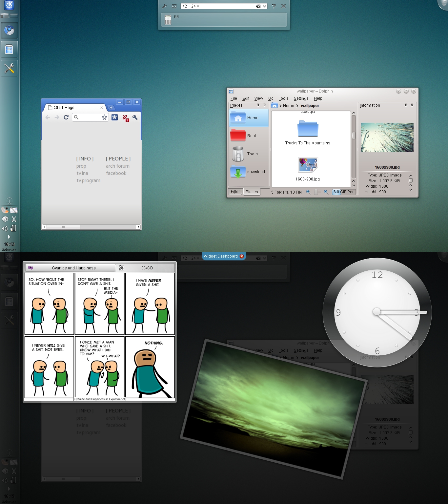Screen dimensions: 448x504
Task: Open the File menu in Dolphin
Action: 234,98
